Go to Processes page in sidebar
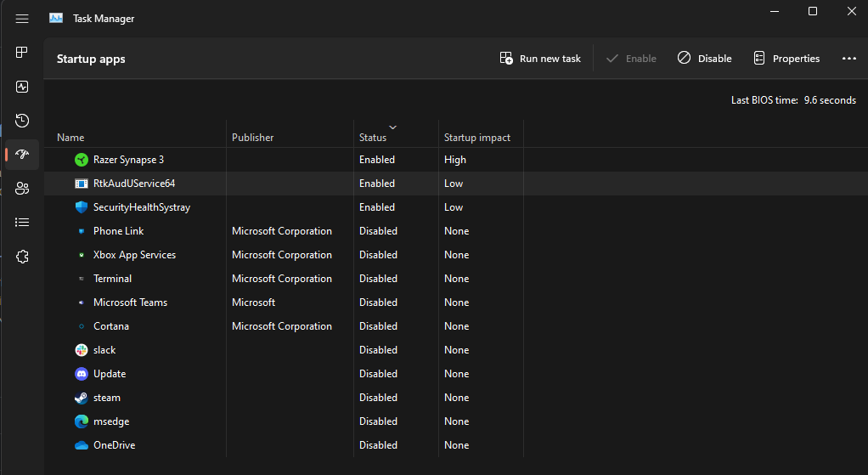 22,52
